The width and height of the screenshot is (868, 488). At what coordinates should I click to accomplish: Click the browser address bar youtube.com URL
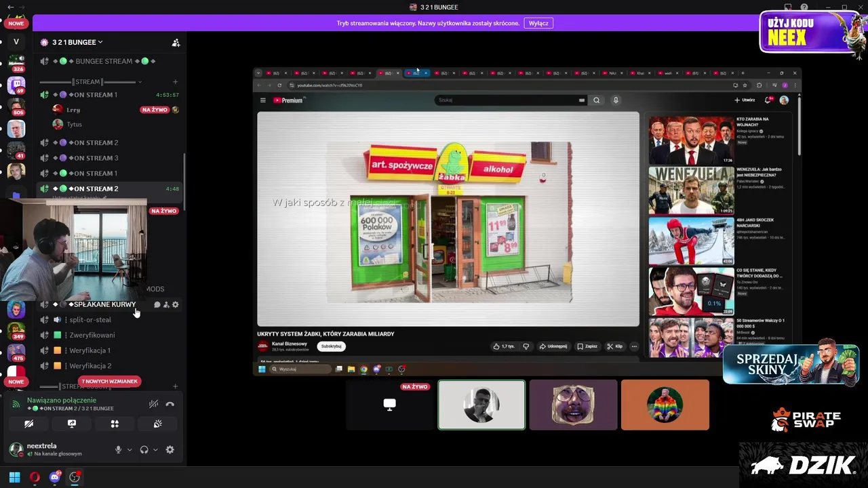click(x=330, y=85)
